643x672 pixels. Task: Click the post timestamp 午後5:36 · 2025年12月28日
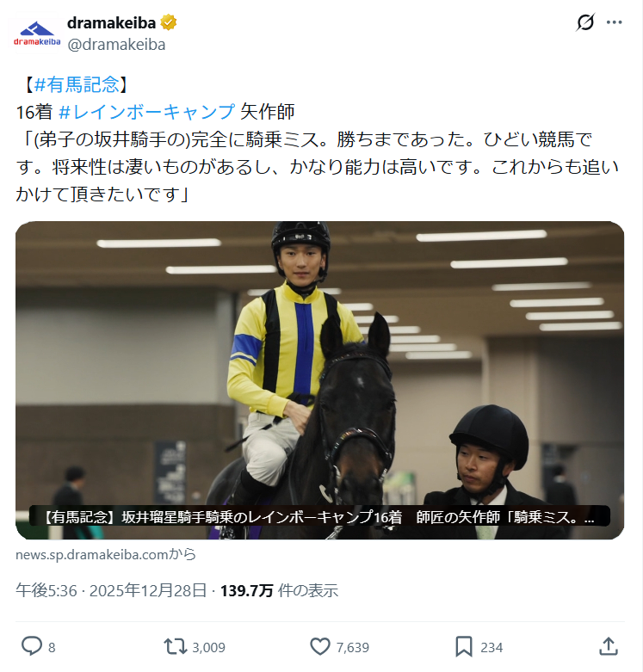(x=111, y=590)
